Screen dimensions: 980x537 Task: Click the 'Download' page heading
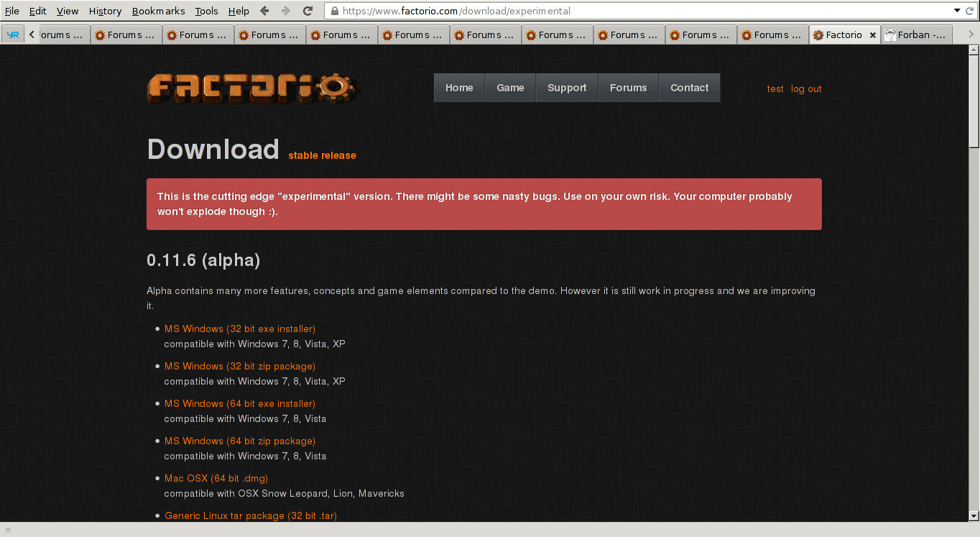213,150
